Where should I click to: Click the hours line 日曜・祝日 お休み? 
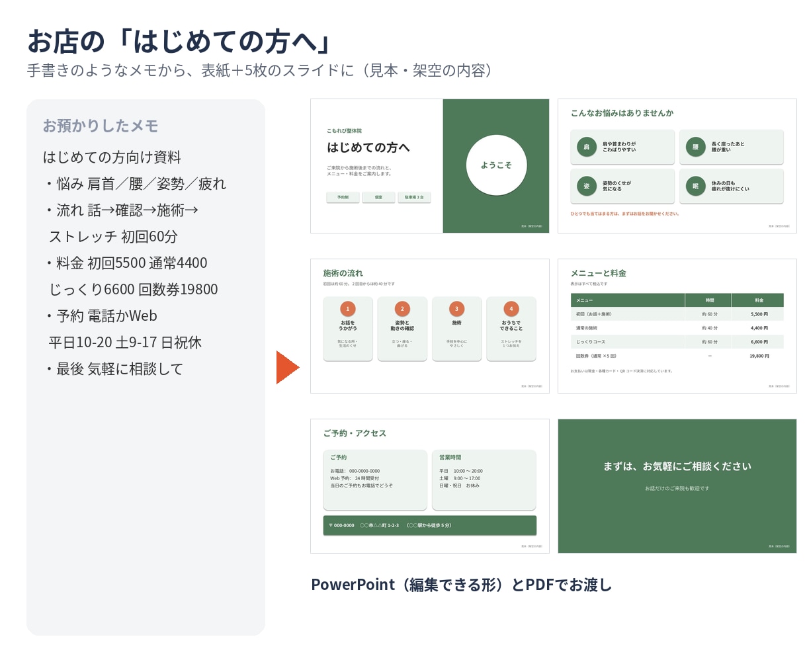459,485
